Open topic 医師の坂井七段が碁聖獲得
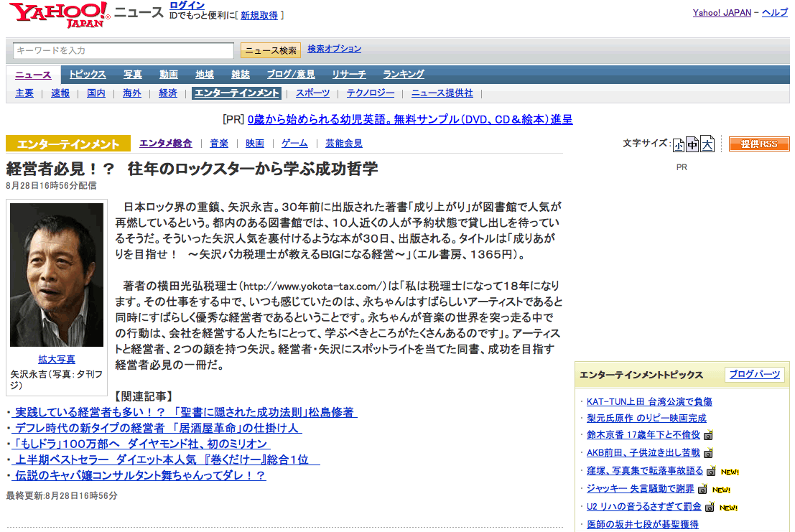The height and width of the screenshot is (532, 795). (x=642, y=524)
